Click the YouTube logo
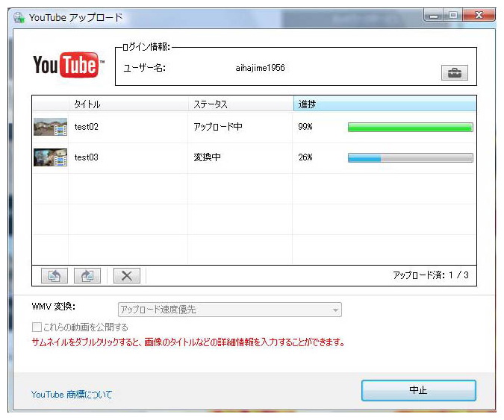 65,65
